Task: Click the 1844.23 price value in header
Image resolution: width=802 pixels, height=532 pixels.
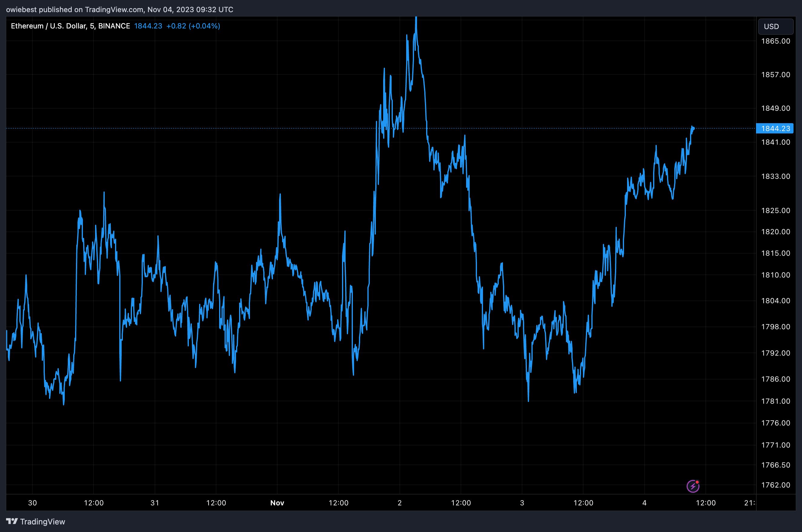Action: 148,26
